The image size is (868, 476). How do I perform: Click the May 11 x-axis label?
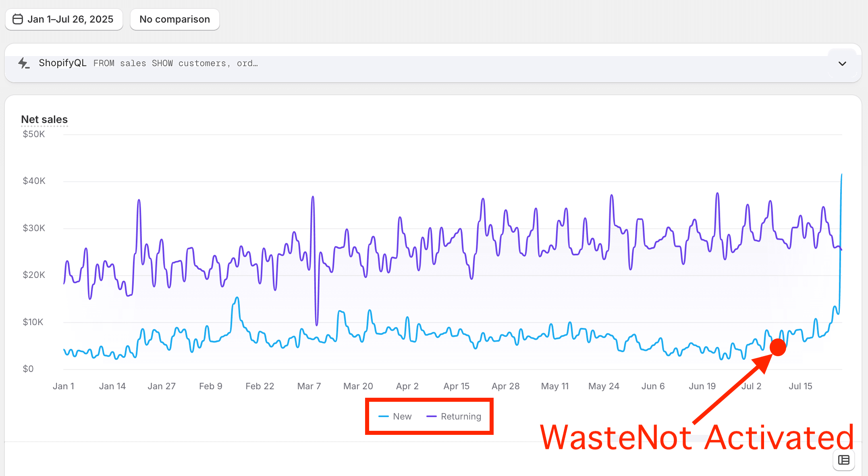point(555,386)
